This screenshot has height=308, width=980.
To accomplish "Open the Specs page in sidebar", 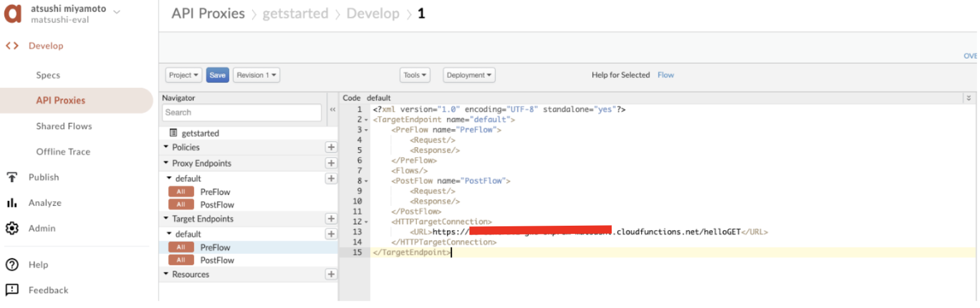I will [48, 75].
